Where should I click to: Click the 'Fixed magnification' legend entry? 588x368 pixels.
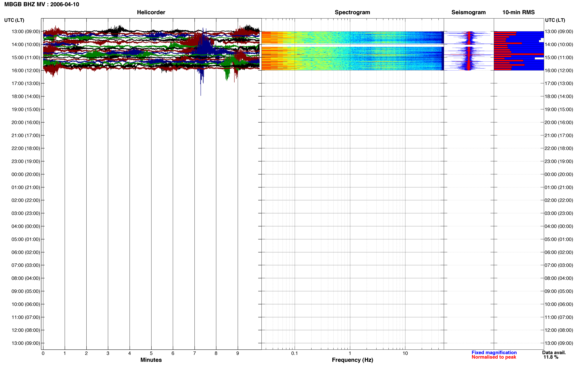(494, 352)
